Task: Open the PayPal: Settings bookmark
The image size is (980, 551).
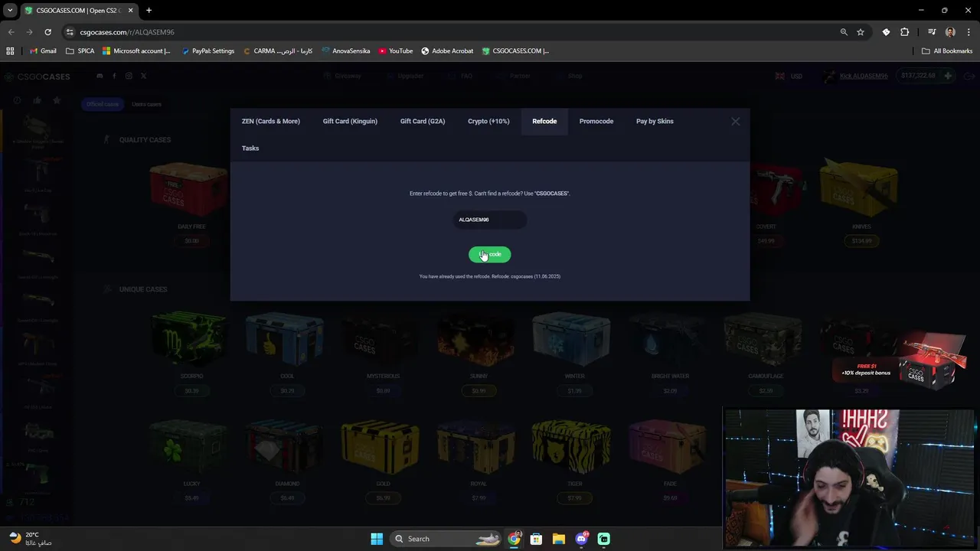Action: [208, 51]
